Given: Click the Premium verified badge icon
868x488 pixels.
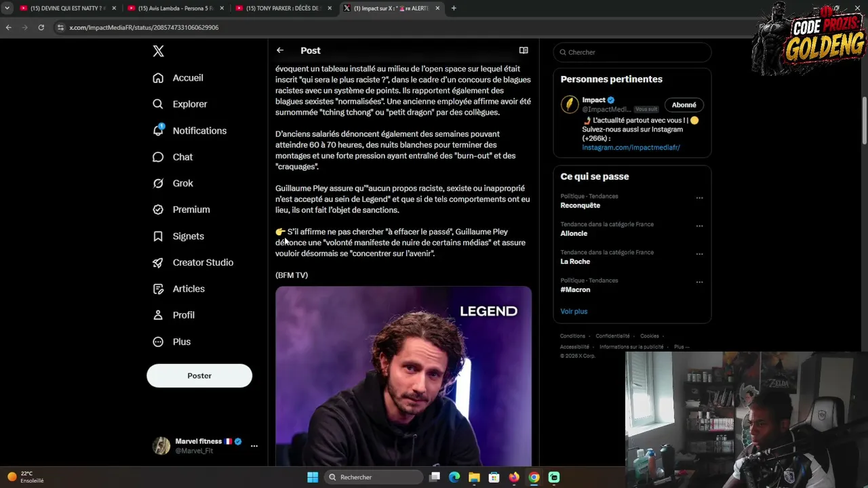Looking at the screenshot, I should click(x=158, y=209).
